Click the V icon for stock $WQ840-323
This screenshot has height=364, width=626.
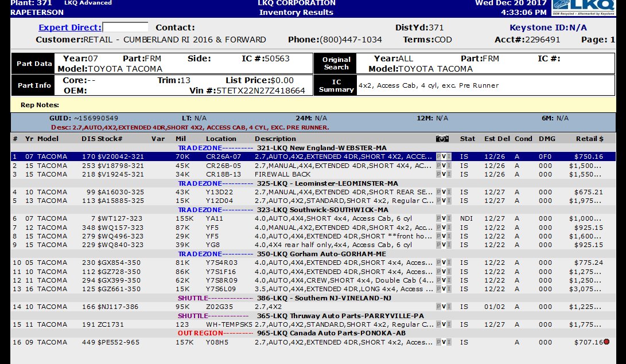pyautogui.click(x=444, y=245)
